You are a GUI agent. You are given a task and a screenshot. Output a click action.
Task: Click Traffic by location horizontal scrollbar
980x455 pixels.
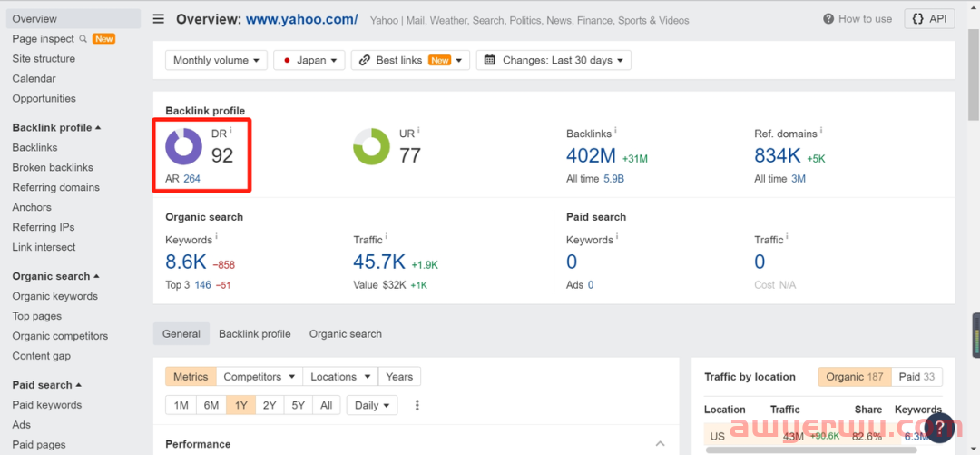coord(811,450)
